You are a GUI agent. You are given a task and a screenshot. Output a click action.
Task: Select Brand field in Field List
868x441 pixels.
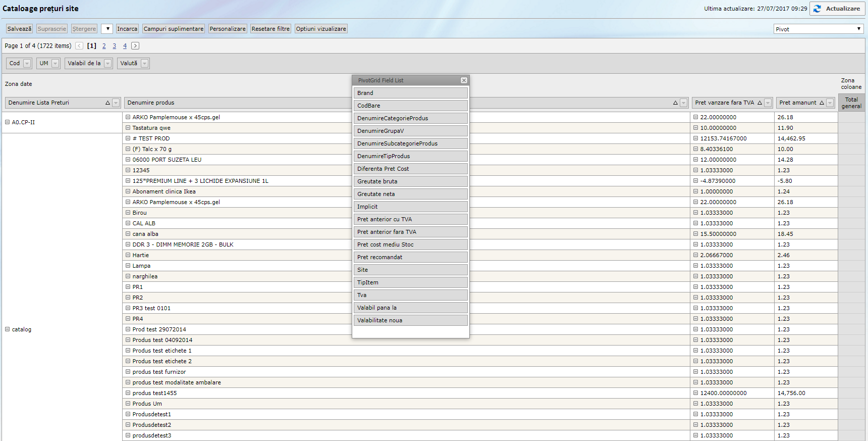(410, 93)
